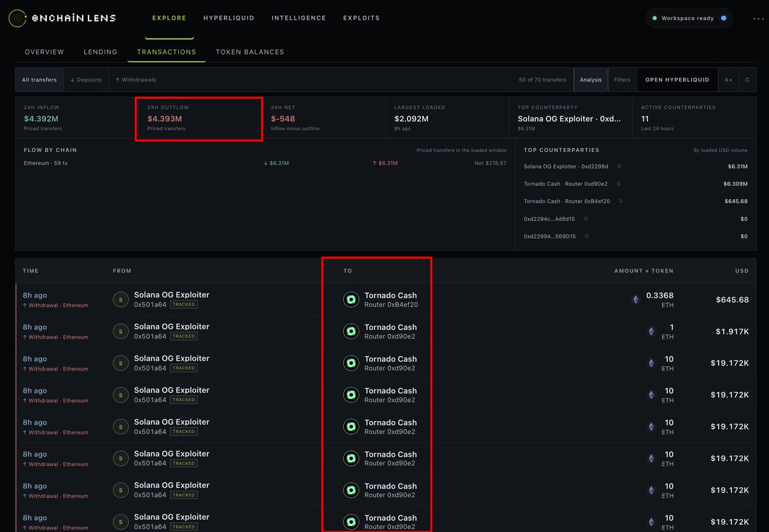Click the Solana avatar in the 0.3368 ETH row
This screenshot has height=532, width=769.
click(x=120, y=300)
